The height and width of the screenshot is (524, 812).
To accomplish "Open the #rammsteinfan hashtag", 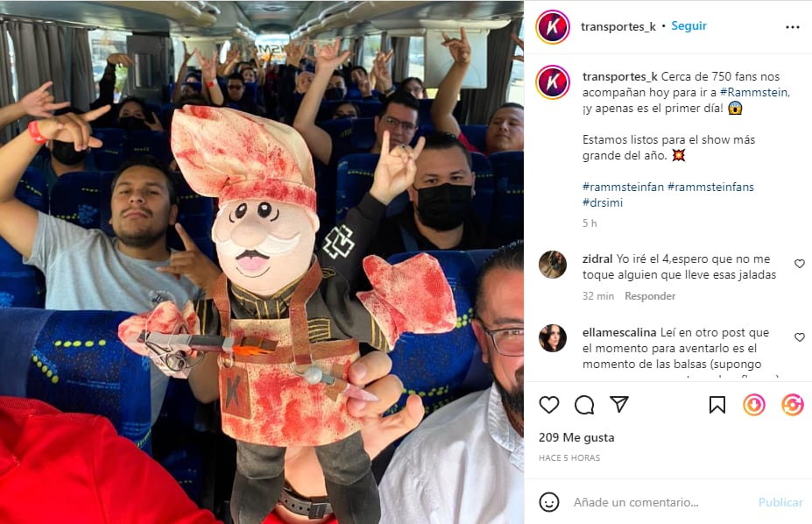I will 623,187.
